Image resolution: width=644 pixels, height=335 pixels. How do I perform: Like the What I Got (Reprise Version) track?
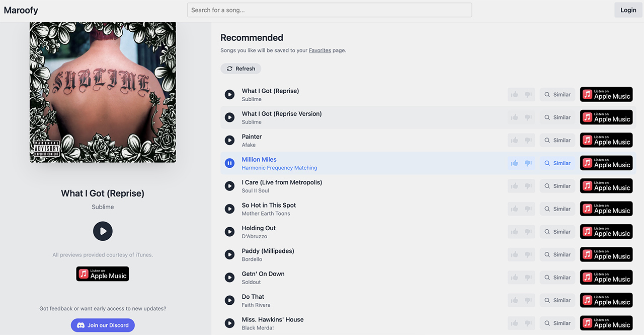pyautogui.click(x=514, y=117)
